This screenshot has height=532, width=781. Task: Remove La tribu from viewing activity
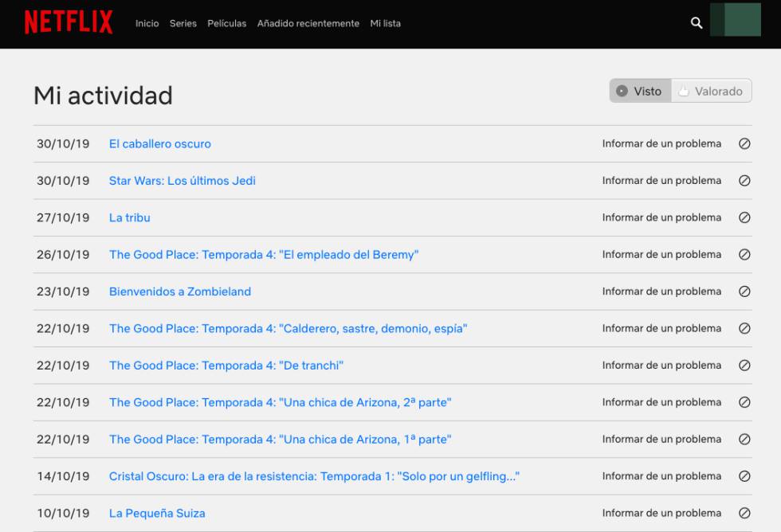744,217
